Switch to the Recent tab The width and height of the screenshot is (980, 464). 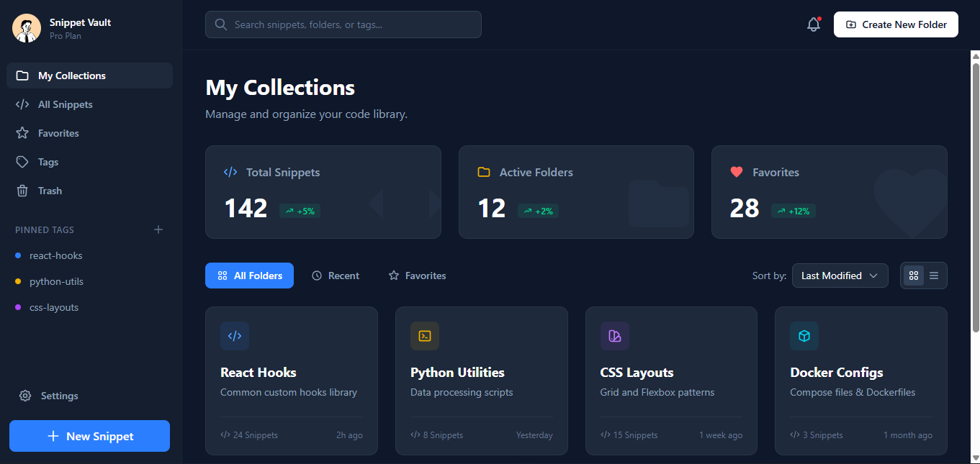(x=335, y=276)
